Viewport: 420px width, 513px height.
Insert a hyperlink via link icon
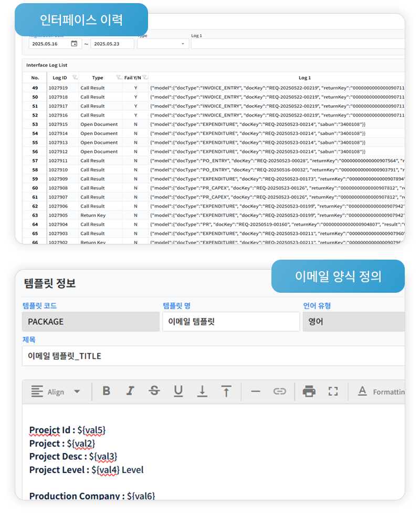click(x=279, y=391)
